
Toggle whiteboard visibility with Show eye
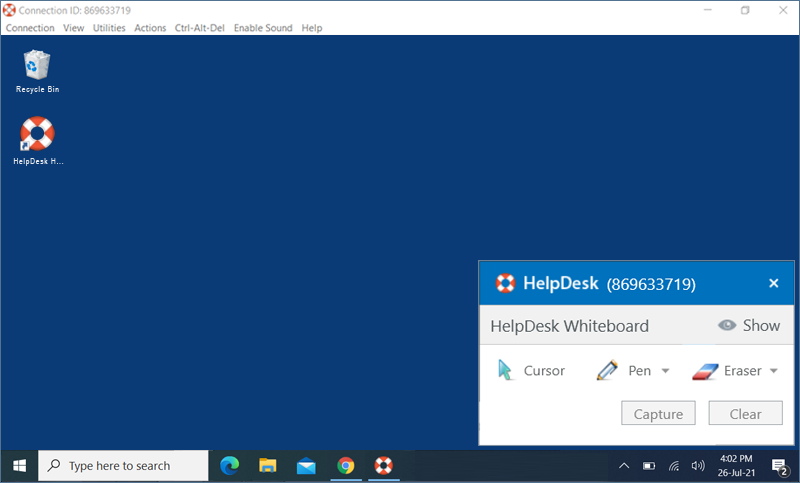[749, 325]
